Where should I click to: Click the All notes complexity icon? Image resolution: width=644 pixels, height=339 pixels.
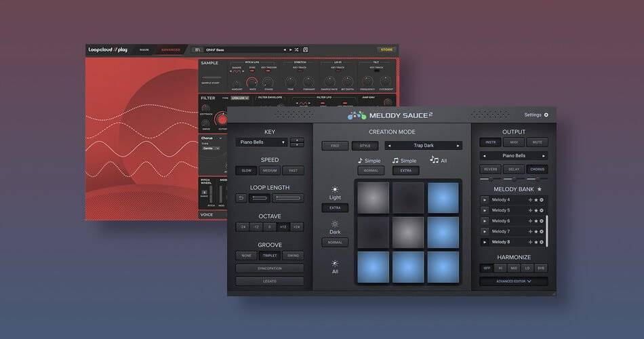(434, 160)
